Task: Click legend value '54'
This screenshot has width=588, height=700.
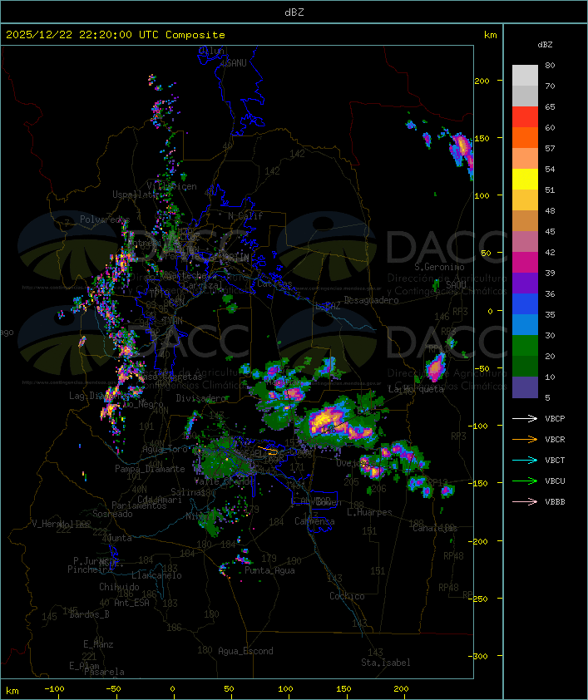Action: [x=550, y=170]
